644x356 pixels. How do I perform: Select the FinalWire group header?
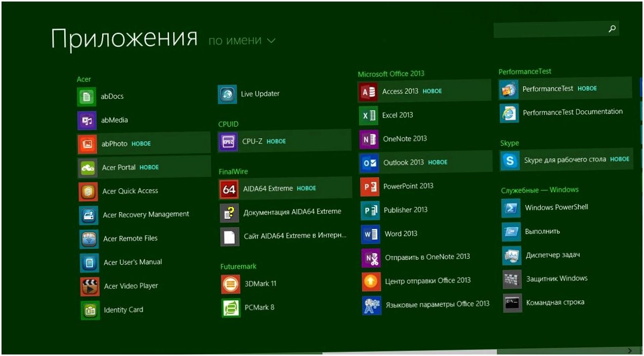[x=233, y=172]
